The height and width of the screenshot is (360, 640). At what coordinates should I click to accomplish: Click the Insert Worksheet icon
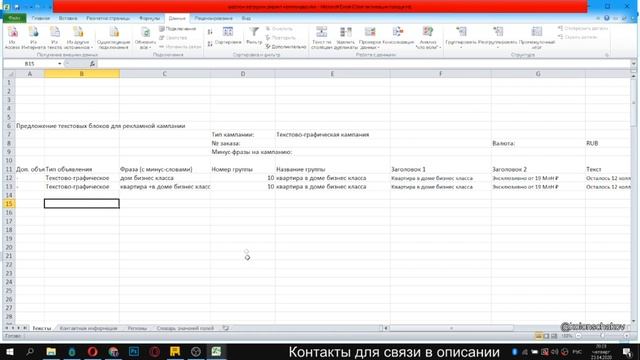coord(226,328)
